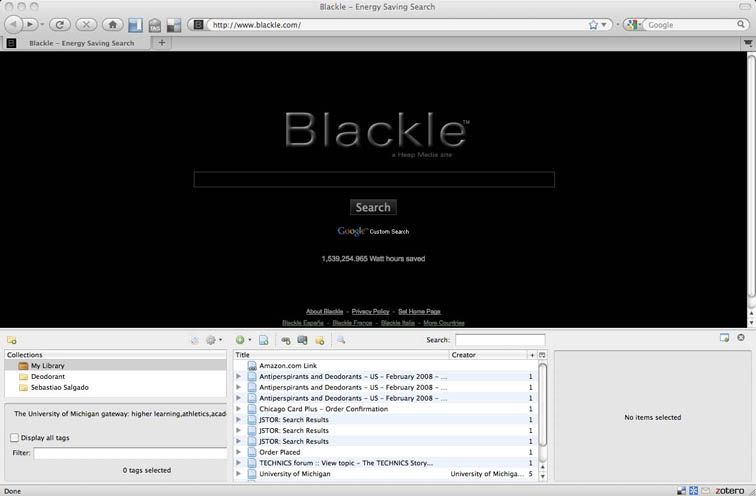Sort items by the Title column header

pos(341,355)
